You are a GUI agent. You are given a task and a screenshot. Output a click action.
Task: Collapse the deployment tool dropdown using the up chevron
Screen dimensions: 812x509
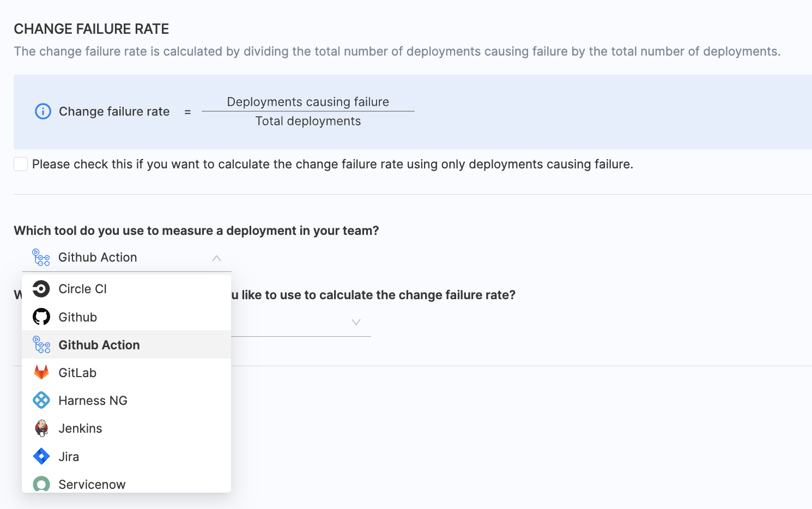click(216, 258)
